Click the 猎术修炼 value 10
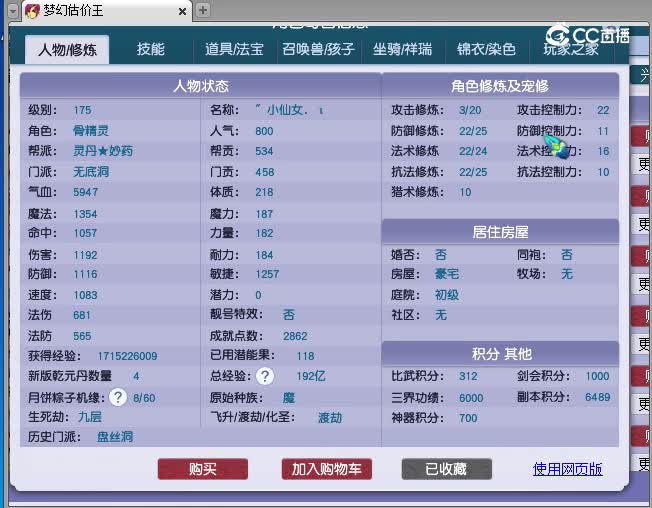 465,192
